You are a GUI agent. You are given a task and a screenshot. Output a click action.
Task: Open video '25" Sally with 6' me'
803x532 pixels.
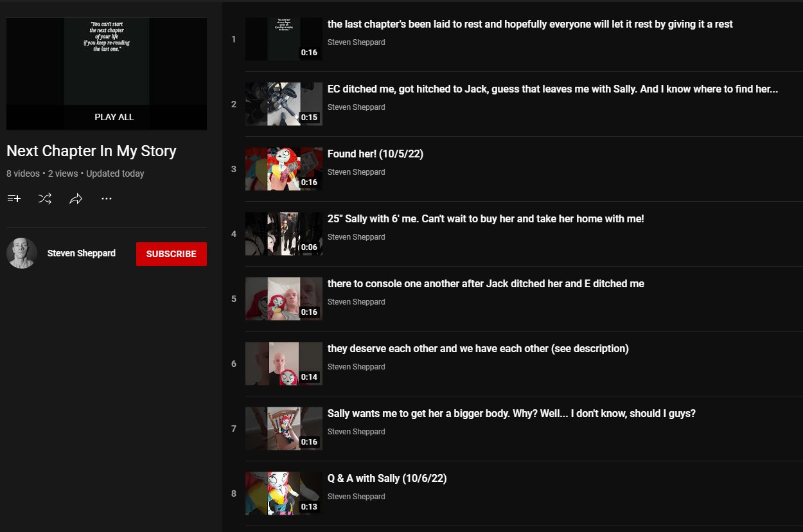[x=486, y=218]
